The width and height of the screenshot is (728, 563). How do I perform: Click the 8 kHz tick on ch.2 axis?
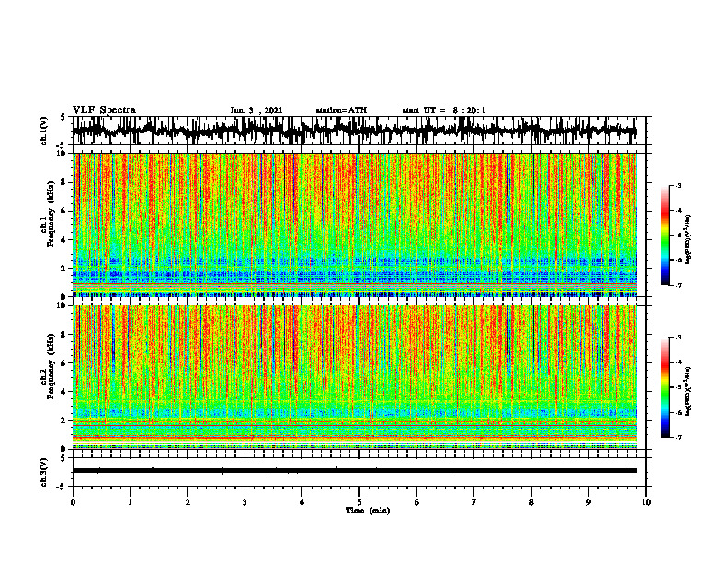click(x=64, y=335)
